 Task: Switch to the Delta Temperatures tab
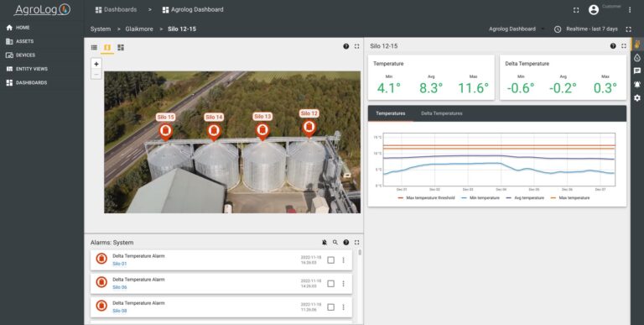point(442,113)
